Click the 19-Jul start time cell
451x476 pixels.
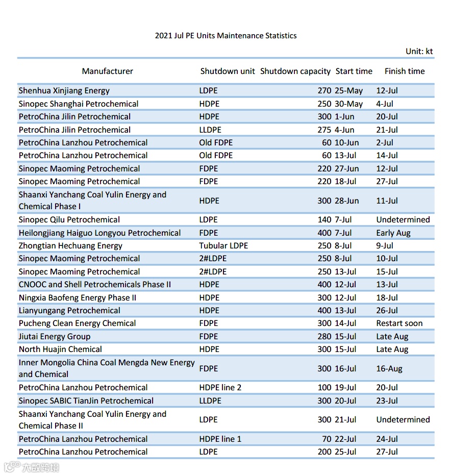[345, 388]
